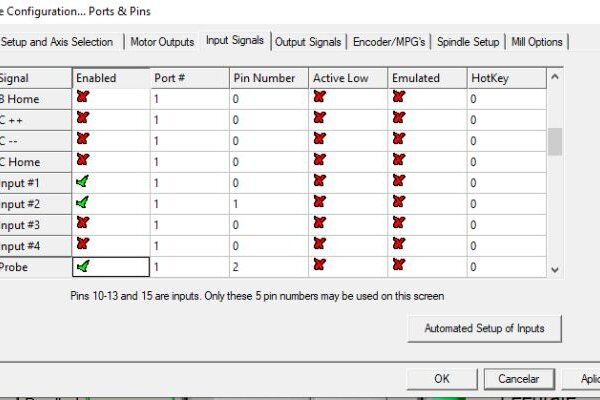Enable the Input #4 signal red X
Image resolution: width=600 pixels, height=400 pixels.
coord(83,245)
